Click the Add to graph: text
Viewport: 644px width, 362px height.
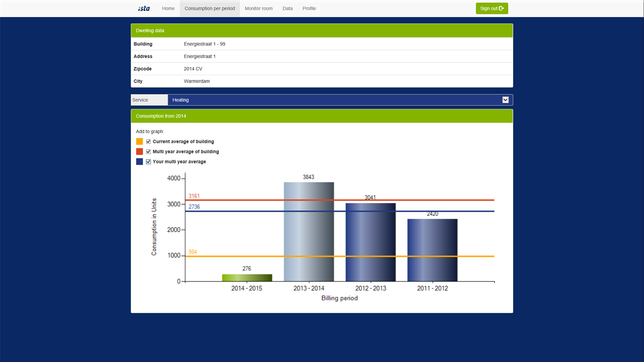[x=150, y=131]
